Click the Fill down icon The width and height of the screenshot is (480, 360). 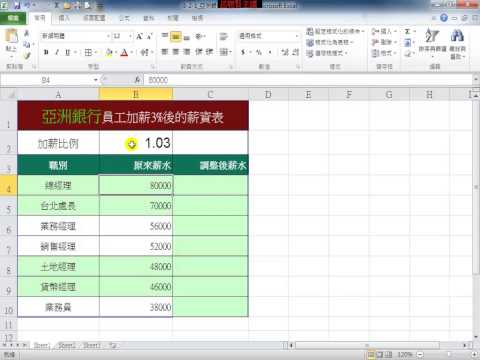click(x=407, y=42)
